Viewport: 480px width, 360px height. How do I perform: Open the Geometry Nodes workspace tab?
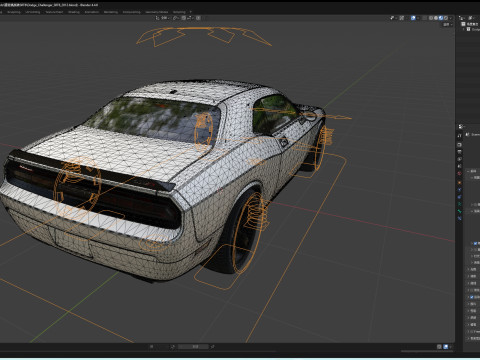[x=156, y=12]
